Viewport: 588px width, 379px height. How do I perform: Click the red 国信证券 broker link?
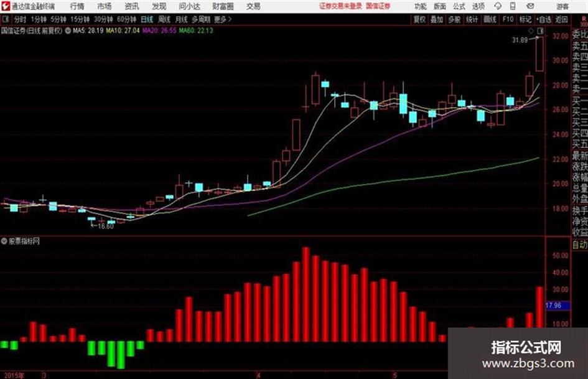[378, 6]
